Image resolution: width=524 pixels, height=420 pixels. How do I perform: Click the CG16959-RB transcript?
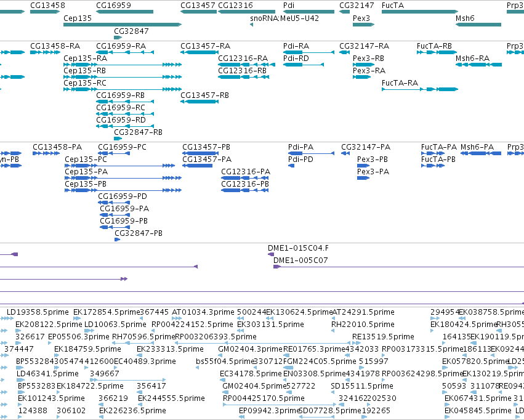point(125,101)
